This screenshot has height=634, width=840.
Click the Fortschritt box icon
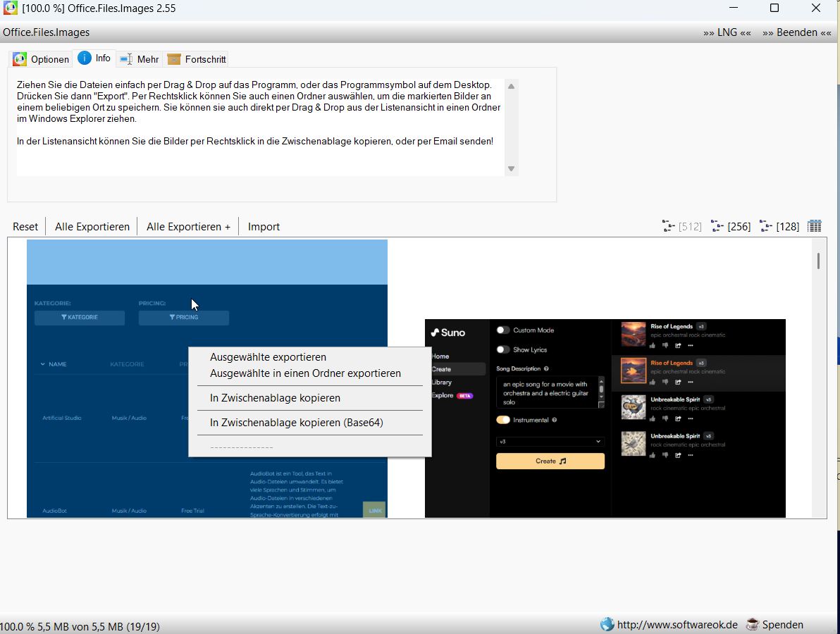173,59
